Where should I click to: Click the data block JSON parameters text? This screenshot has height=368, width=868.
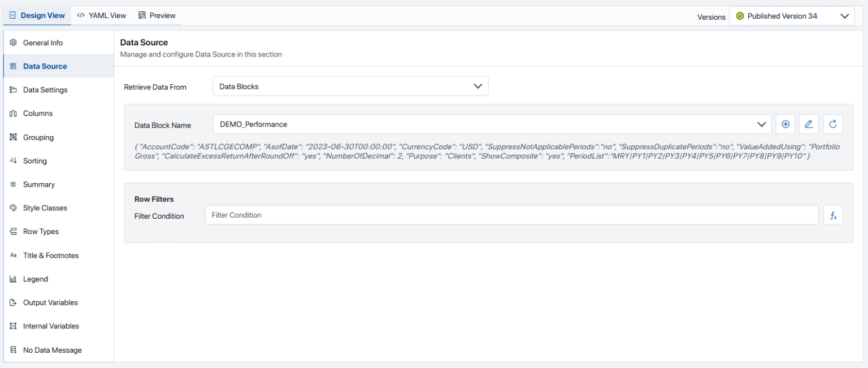click(x=487, y=151)
